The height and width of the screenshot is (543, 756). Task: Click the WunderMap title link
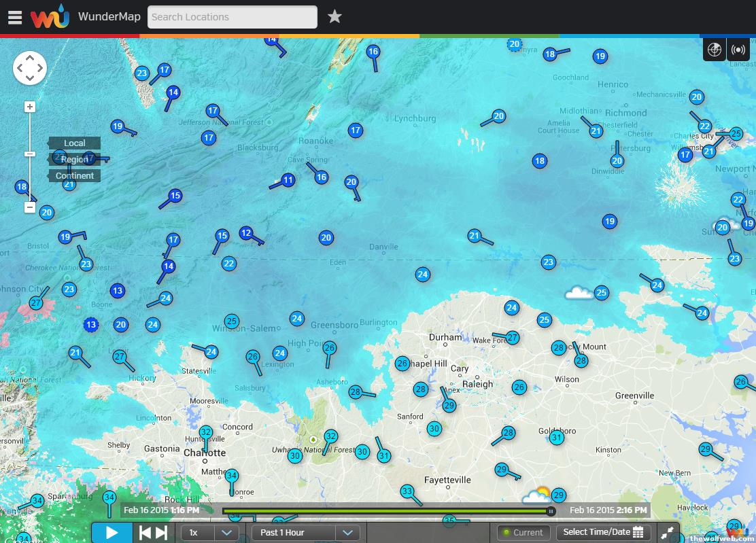109,17
